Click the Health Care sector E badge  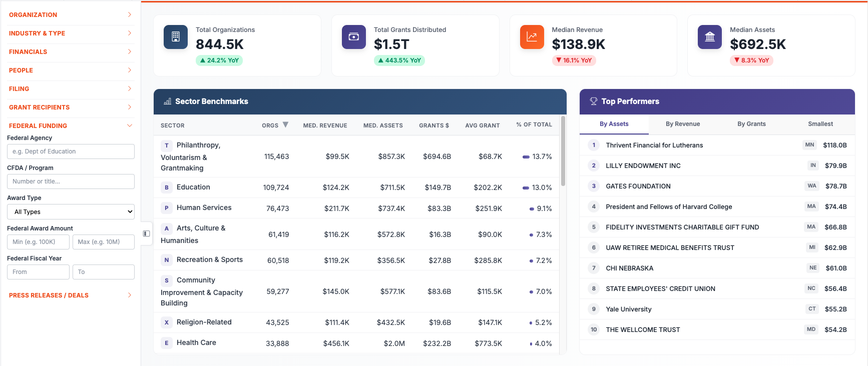pyautogui.click(x=167, y=343)
